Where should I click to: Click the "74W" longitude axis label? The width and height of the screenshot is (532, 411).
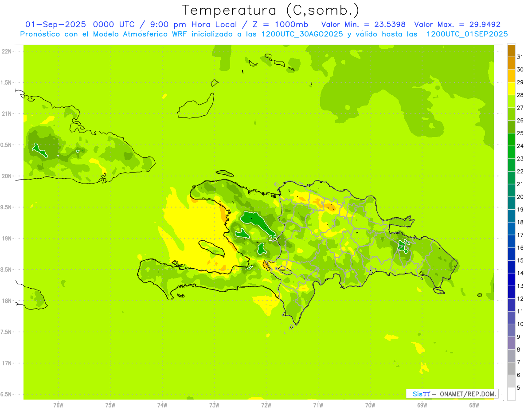pos(162,405)
